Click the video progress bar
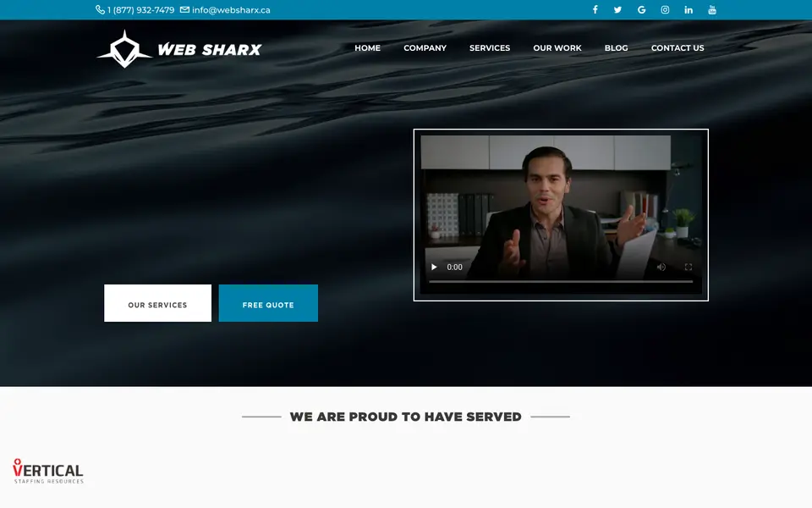The image size is (812, 508). click(x=561, y=281)
